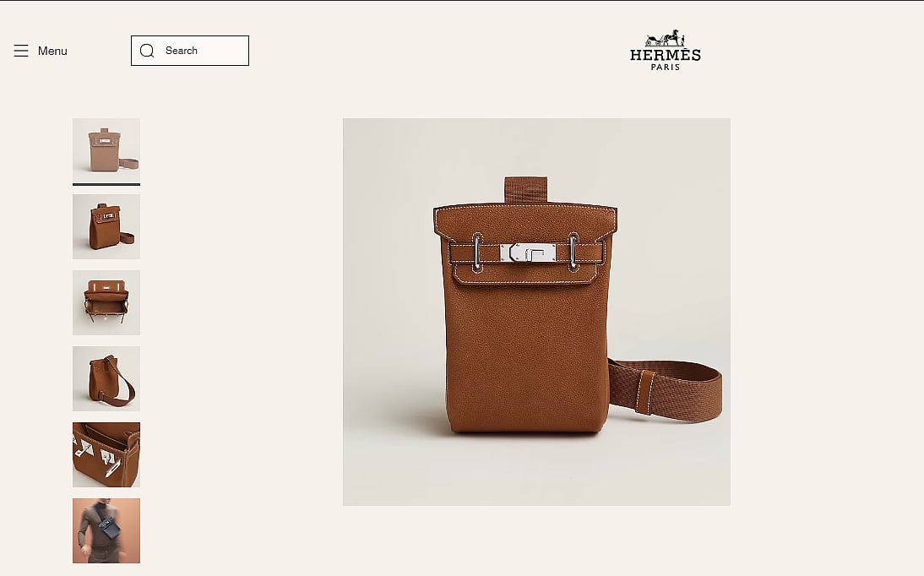Click the magnifying glass search icon
This screenshot has height=576, width=924.
point(147,51)
